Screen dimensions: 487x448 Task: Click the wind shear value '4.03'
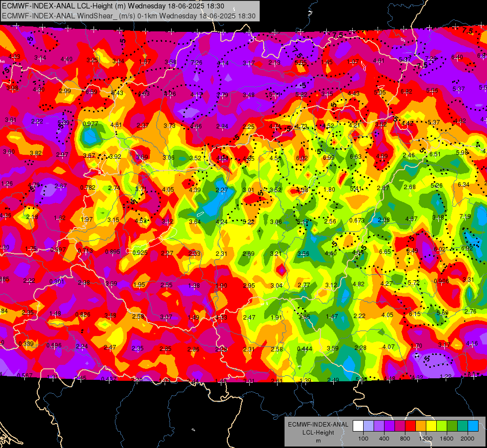(14, 57)
